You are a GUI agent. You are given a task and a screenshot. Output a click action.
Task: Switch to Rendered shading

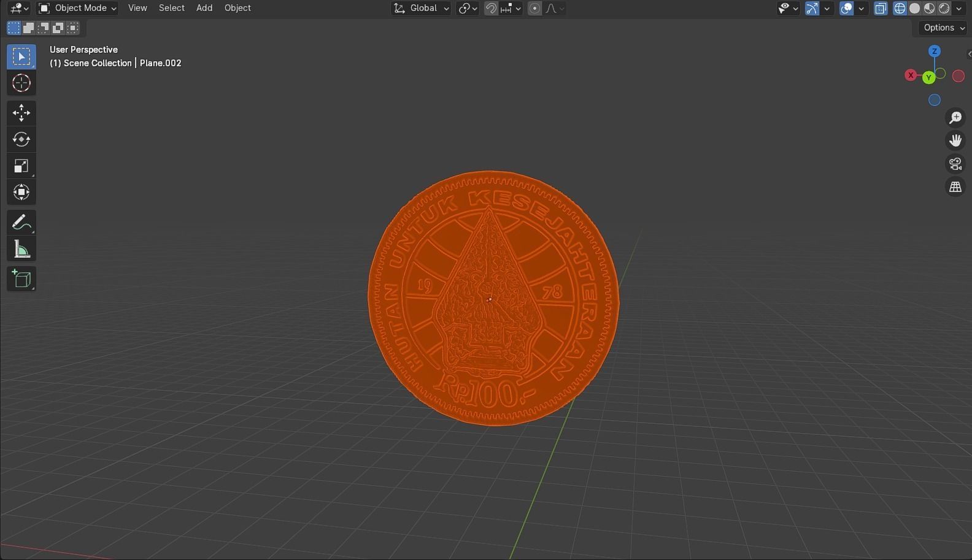944,8
